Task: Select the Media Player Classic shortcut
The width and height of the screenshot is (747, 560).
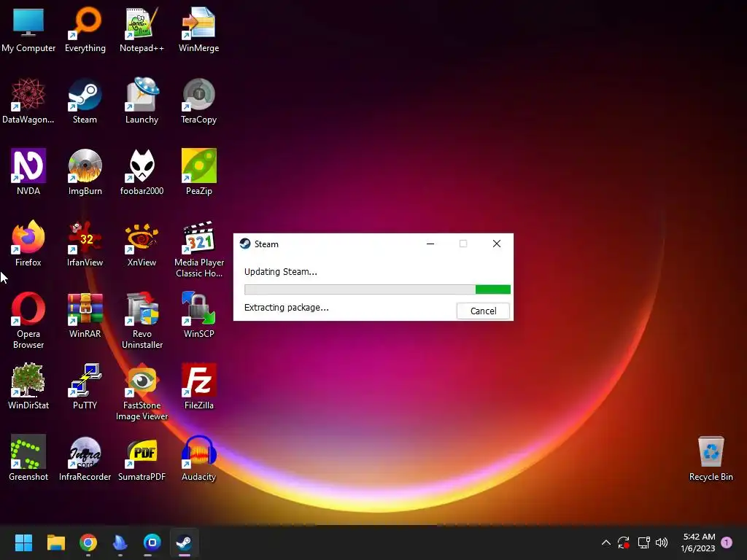Action: click(x=198, y=249)
